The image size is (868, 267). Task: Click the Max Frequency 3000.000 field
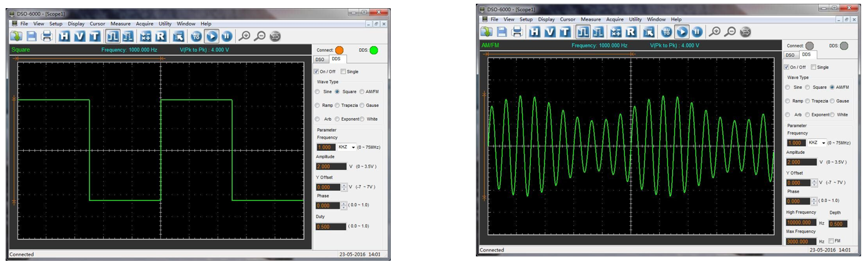(x=802, y=241)
